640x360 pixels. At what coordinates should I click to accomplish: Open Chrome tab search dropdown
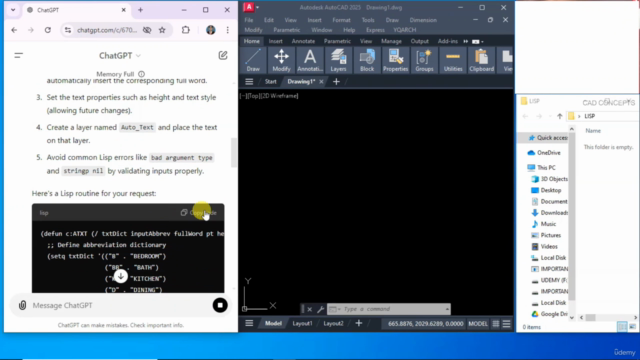point(13,10)
